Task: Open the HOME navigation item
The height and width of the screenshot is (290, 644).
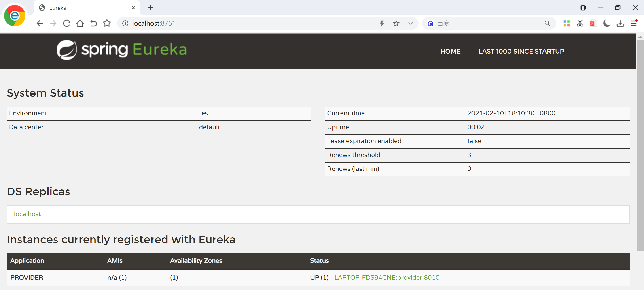Action: pyautogui.click(x=450, y=51)
